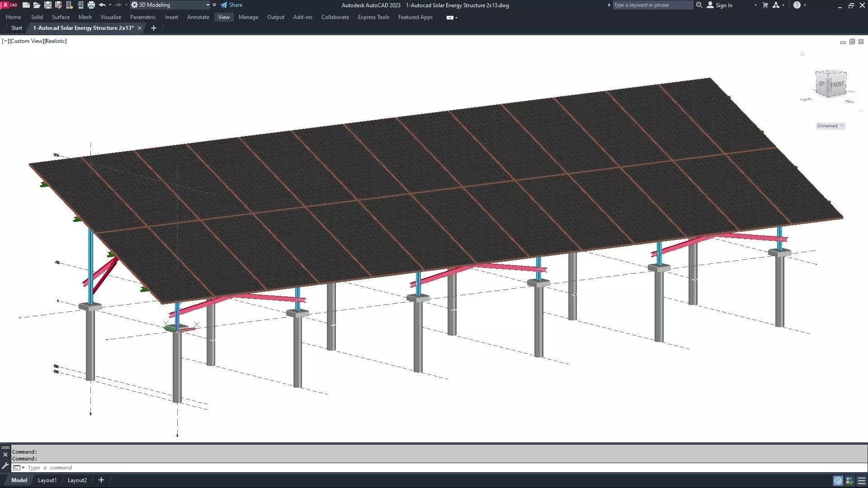Toggle the annotation monitor status bar icon
Image resolution: width=868 pixels, height=488 pixels.
coord(849,480)
